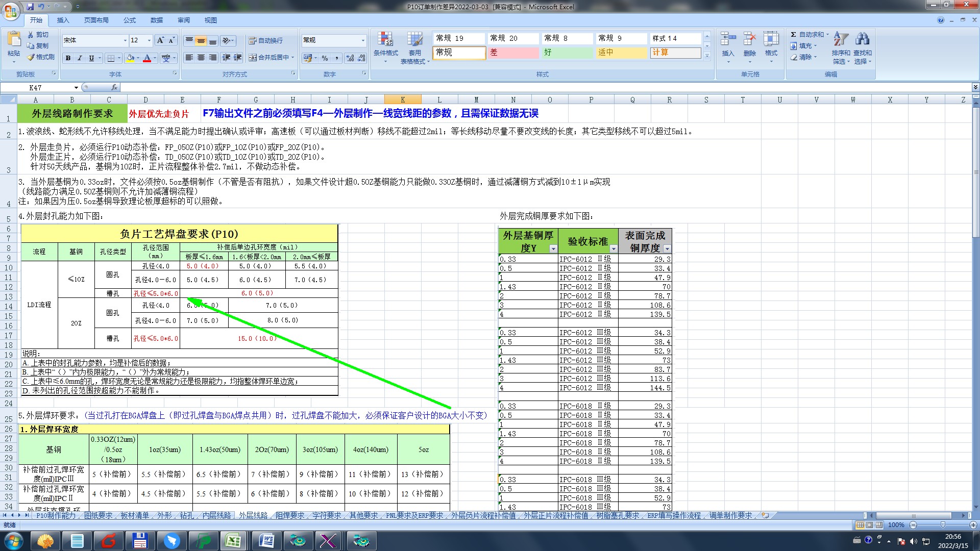Toggle Wrap Text (自动换行)
Viewport: 980px width, 551px height.
coord(253,41)
